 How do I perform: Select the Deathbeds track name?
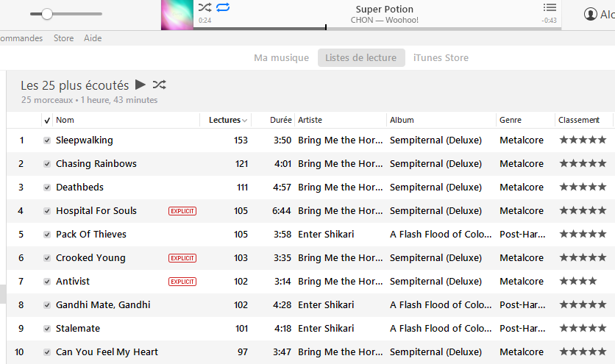tap(79, 188)
